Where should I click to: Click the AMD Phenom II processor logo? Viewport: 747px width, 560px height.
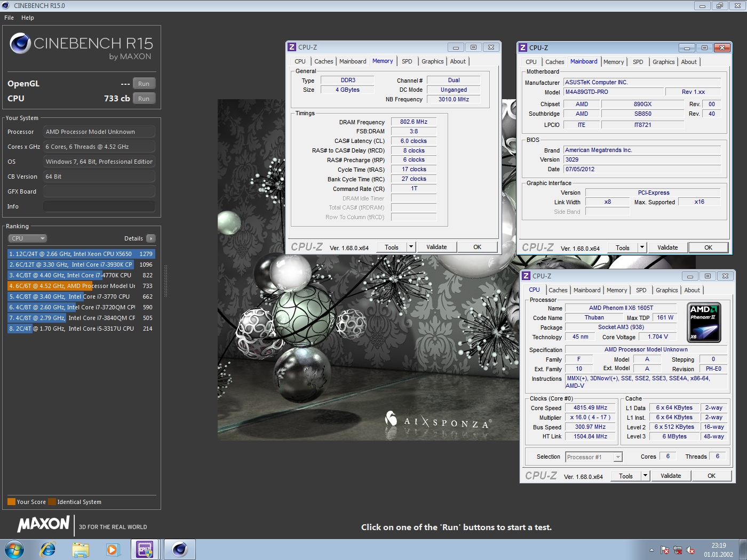704,322
